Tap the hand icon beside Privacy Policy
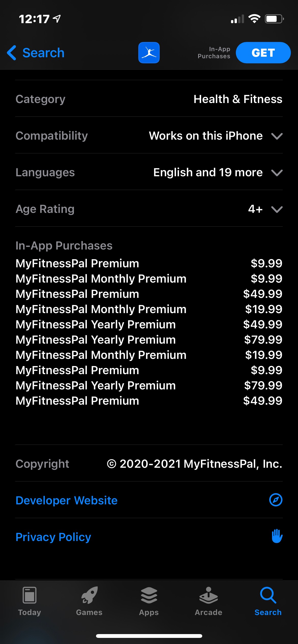Viewport: 298px width, 644px height. pos(277,536)
